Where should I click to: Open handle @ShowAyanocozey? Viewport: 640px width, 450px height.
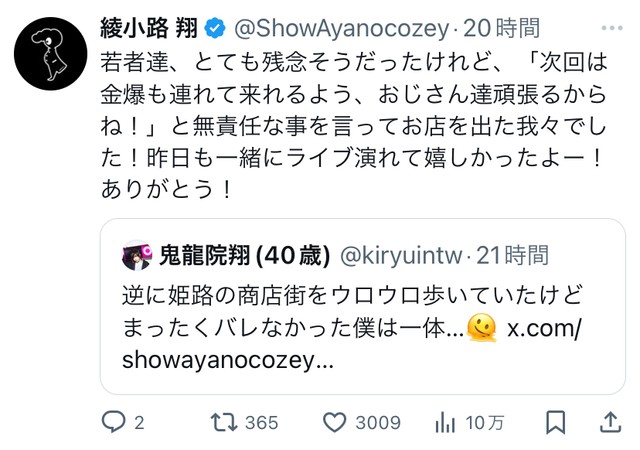(x=342, y=29)
